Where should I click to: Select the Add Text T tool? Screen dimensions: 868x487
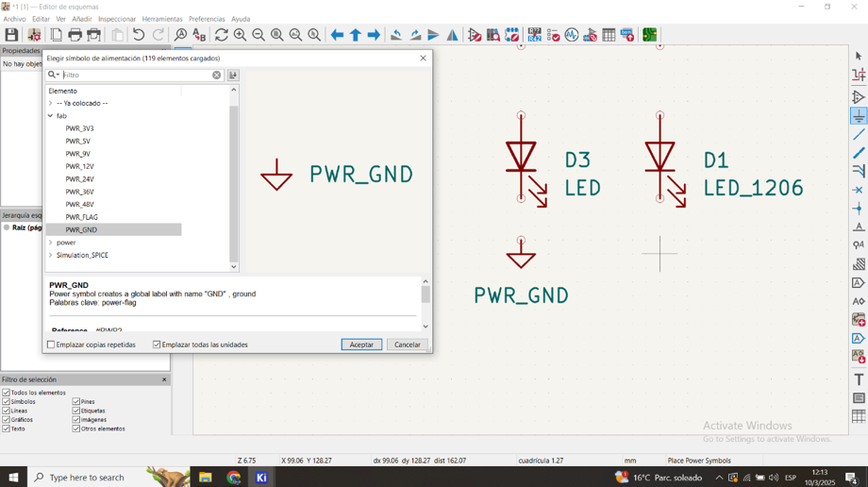[x=859, y=379]
